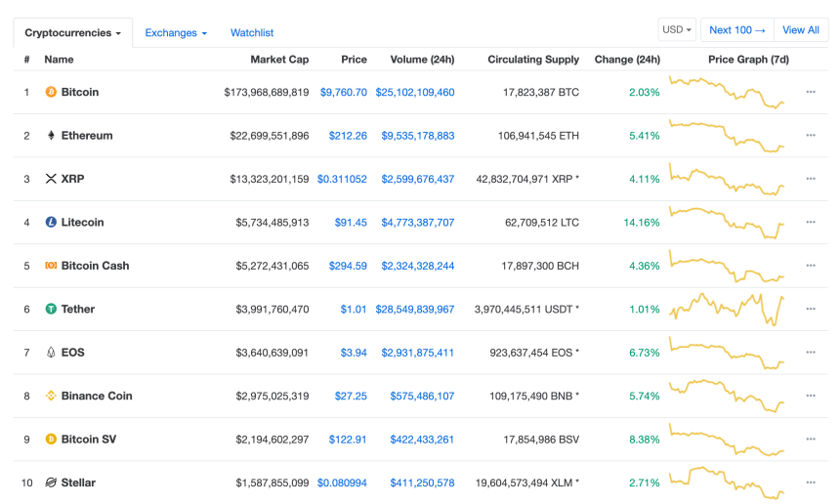Click supply 17,823,387 BTC
The height and width of the screenshot is (504, 840).
540,92
